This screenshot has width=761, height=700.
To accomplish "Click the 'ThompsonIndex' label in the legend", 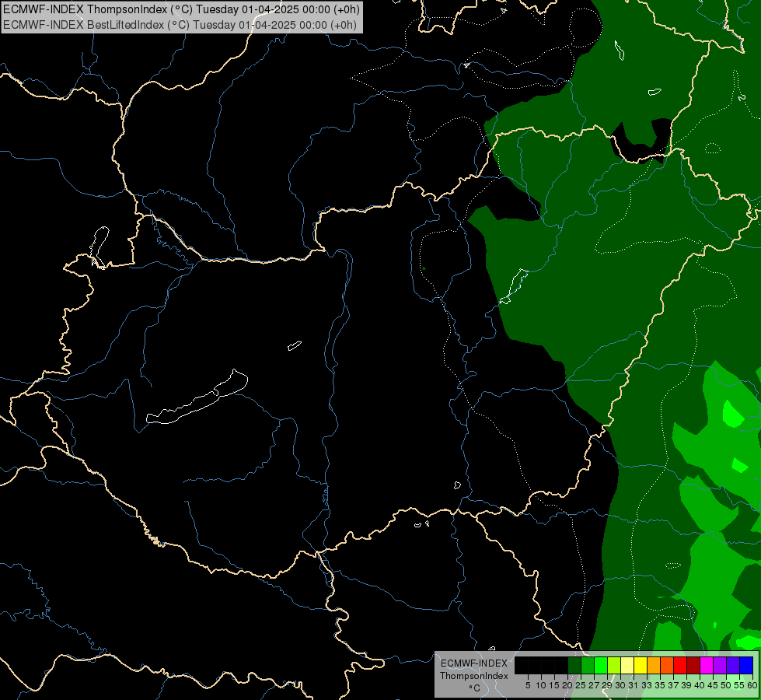I will tap(473, 676).
